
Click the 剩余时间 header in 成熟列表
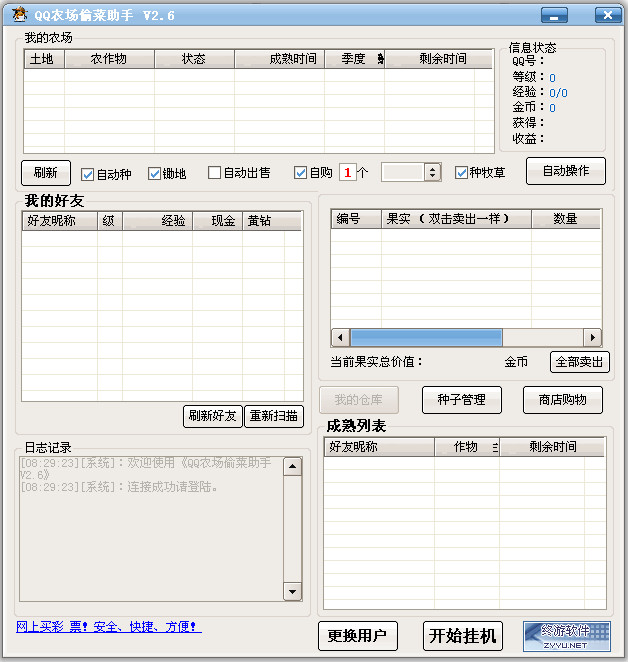tap(552, 447)
